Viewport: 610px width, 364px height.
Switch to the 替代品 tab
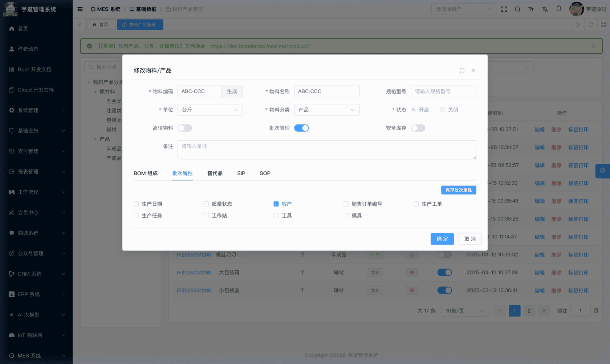(x=215, y=173)
